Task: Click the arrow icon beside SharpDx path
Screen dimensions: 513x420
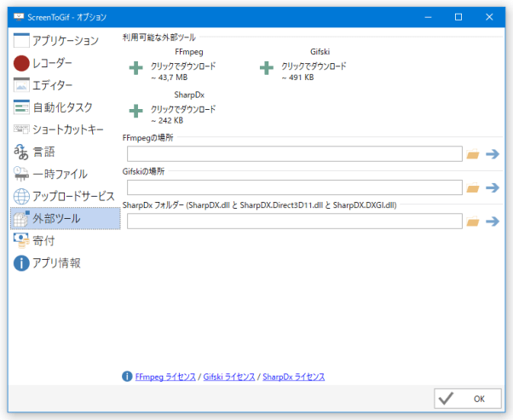Action: pos(492,222)
